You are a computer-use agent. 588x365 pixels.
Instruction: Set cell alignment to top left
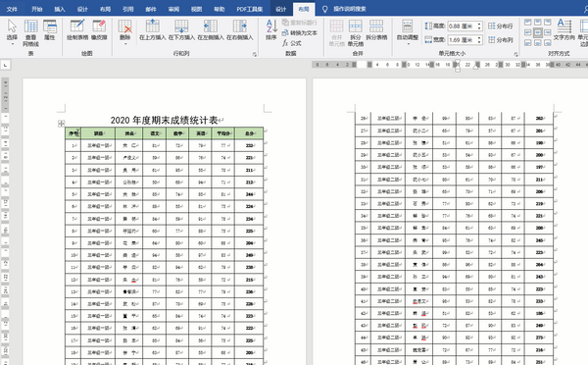(527, 23)
